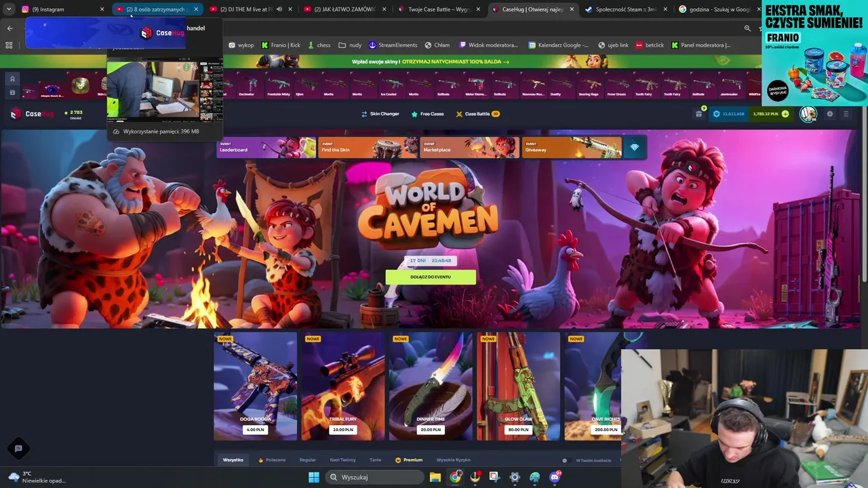This screenshot has height=488, width=868.
Task: Open the nudy bookmarks folder
Action: pyautogui.click(x=350, y=45)
